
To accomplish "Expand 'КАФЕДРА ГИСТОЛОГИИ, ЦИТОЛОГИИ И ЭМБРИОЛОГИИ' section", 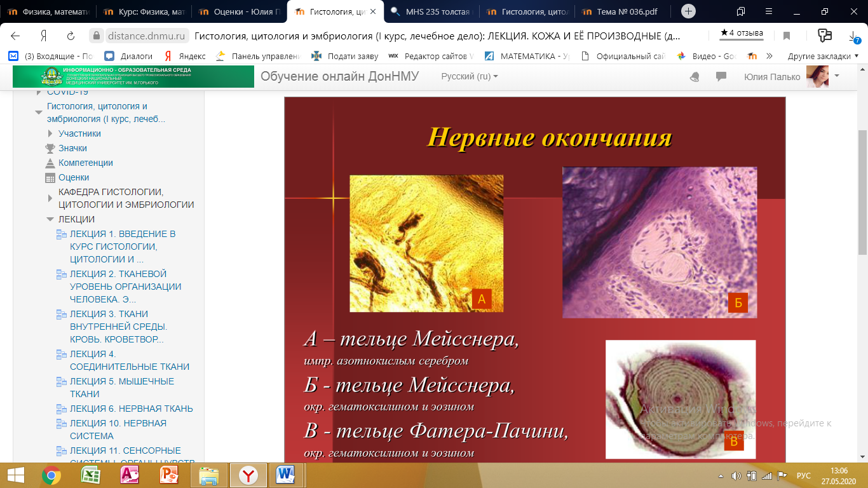I will 50,198.
